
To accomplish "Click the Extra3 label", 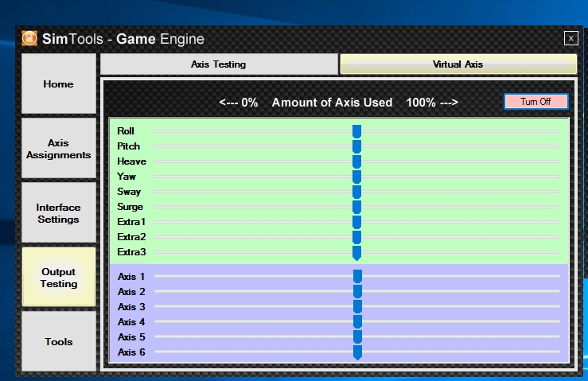I will (131, 252).
